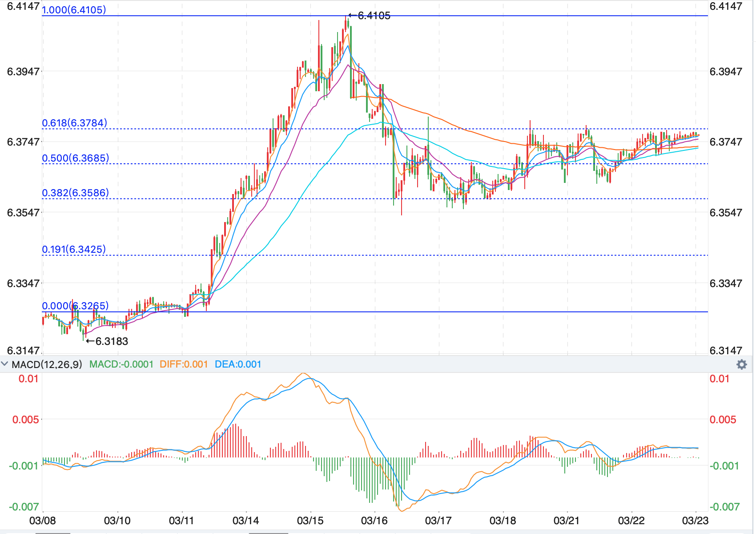Select date label 03/21 on time axis
This screenshot has width=756, height=534.
pos(567,520)
